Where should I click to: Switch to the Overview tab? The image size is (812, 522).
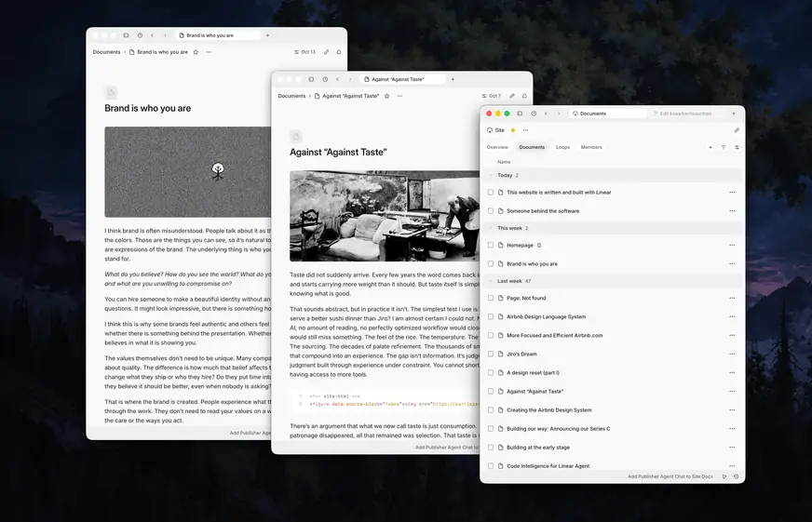point(497,147)
